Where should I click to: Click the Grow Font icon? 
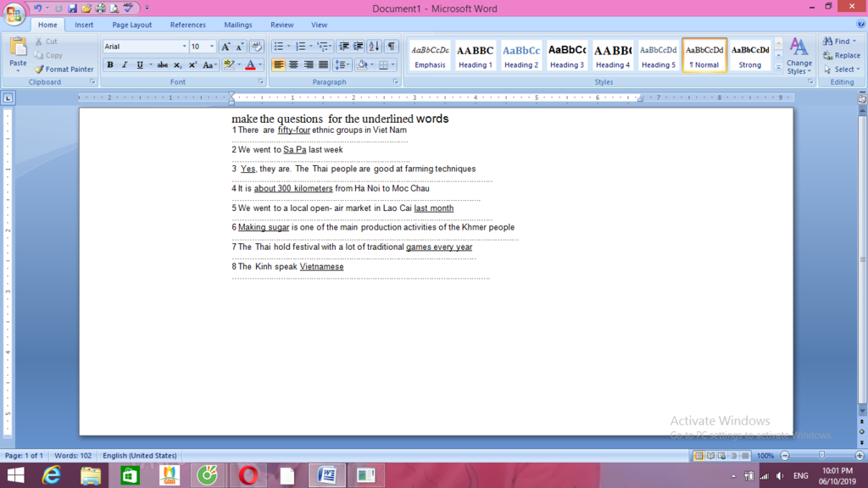point(225,47)
